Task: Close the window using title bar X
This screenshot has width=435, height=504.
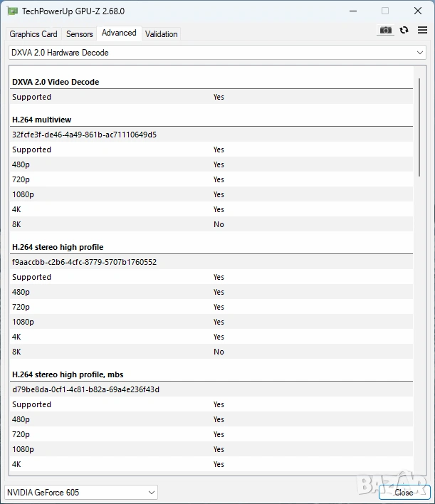Action: [x=417, y=11]
